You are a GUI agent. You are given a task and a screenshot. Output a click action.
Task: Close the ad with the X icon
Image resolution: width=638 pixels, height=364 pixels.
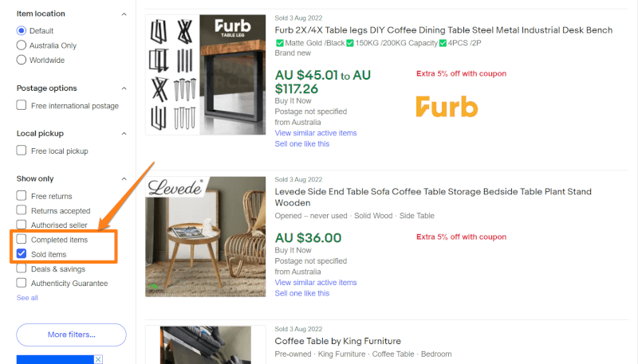98,359
